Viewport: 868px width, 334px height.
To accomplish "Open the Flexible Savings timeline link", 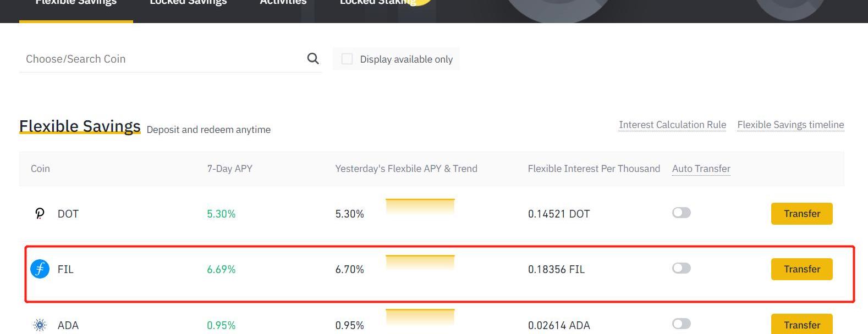I will click(x=790, y=125).
